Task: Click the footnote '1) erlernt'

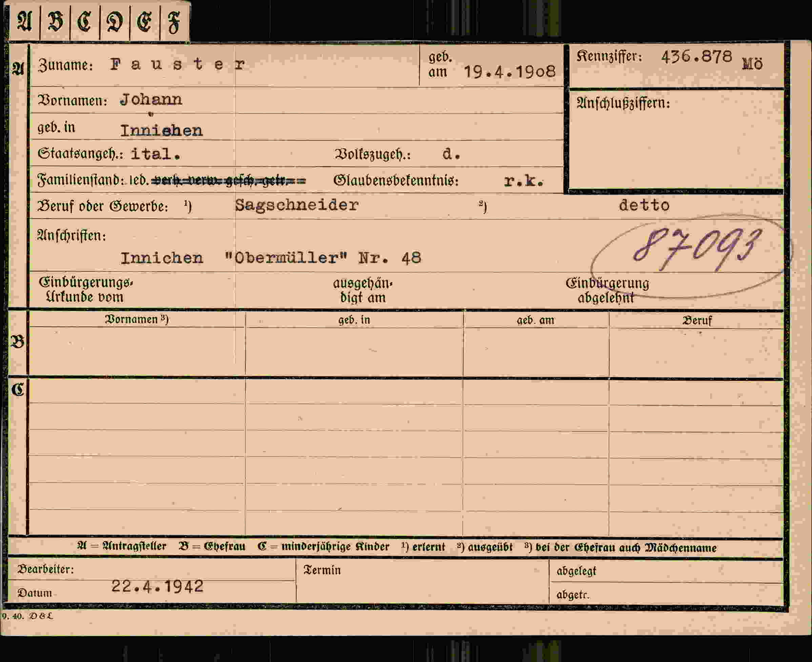Action: pyautogui.click(x=423, y=547)
